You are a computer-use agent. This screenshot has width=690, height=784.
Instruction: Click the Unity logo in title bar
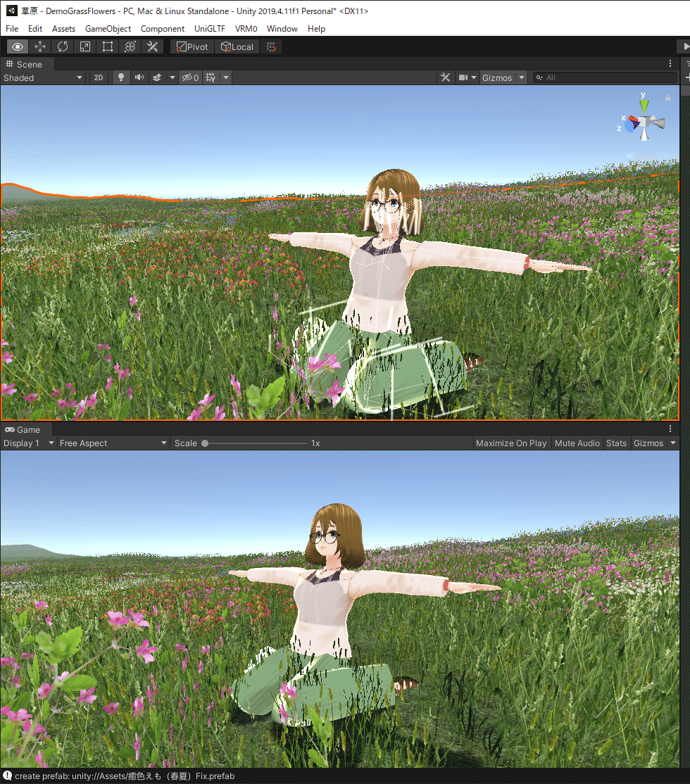(x=11, y=11)
